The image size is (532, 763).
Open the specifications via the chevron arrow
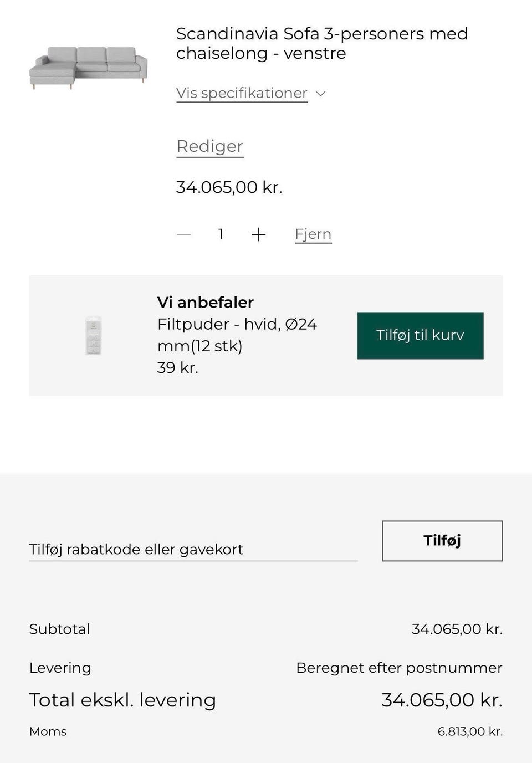[x=320, y=94]
